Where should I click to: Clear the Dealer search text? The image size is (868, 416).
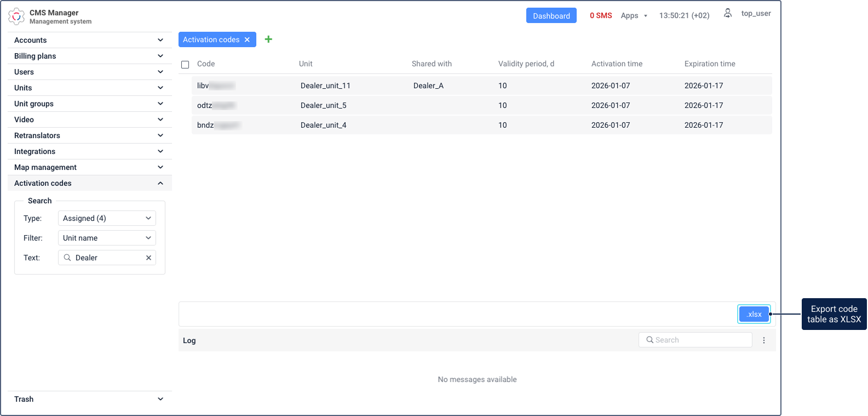point(148,258)
